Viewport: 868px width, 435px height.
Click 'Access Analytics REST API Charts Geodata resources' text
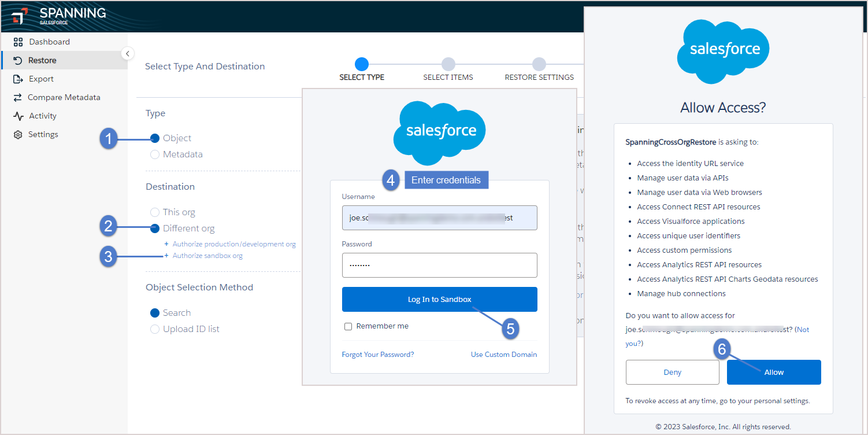(x=728, y=279)
